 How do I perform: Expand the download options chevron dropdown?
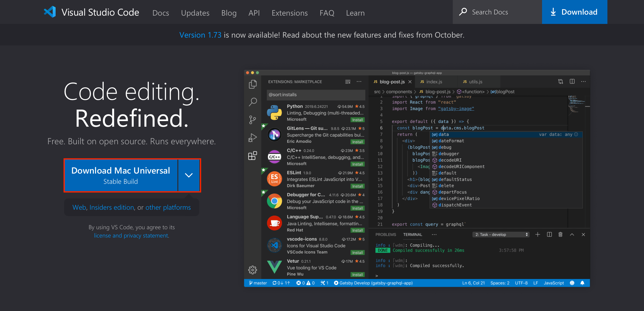tap(189, 175)
